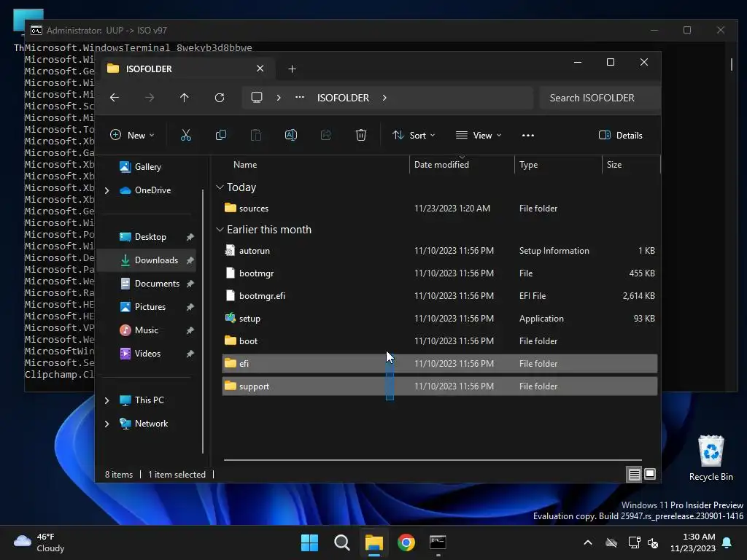Select the setup application
Viewport: 747px width, 560px height.
point(439,319)
